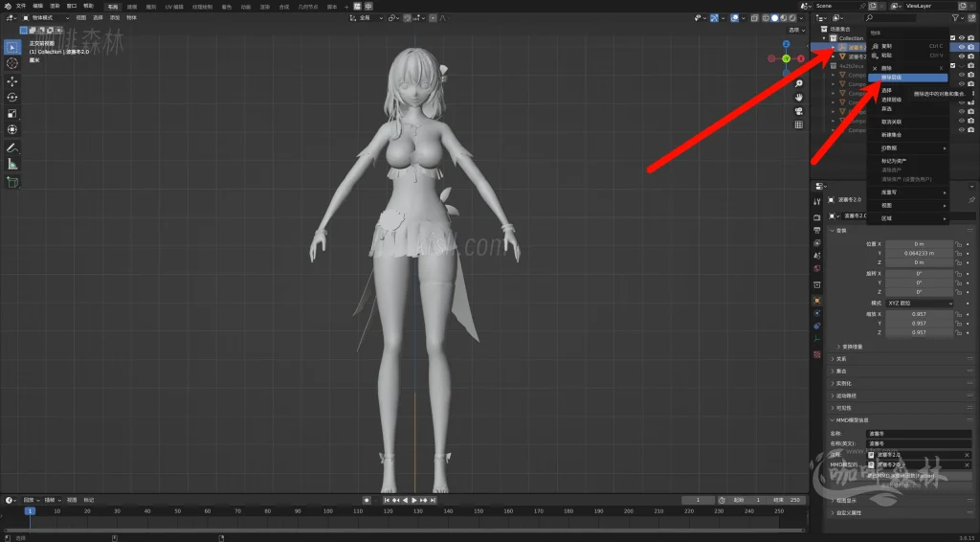The width and height of the screenshot is (980, 542).
Task: Select the Measure ruler tool
Action: click(11, 164)
